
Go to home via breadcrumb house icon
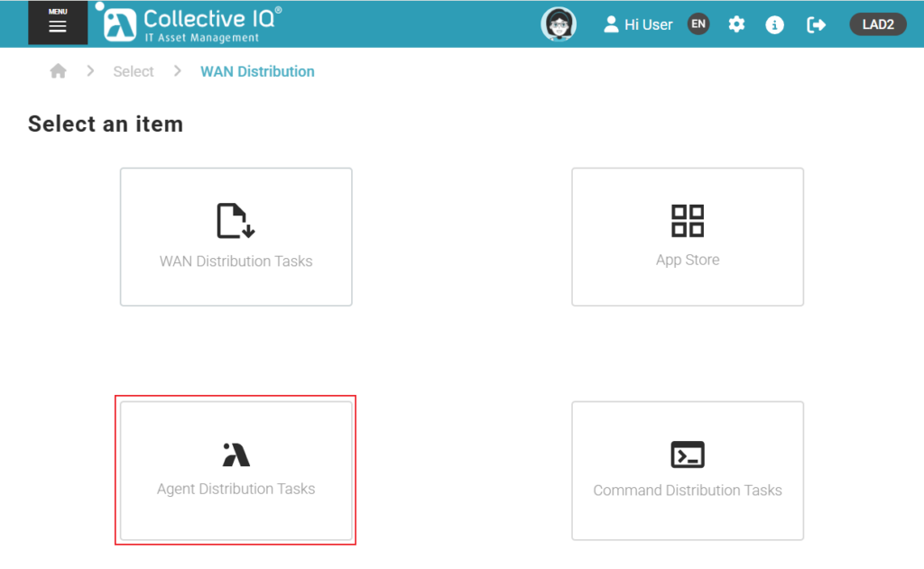(59, 71)
